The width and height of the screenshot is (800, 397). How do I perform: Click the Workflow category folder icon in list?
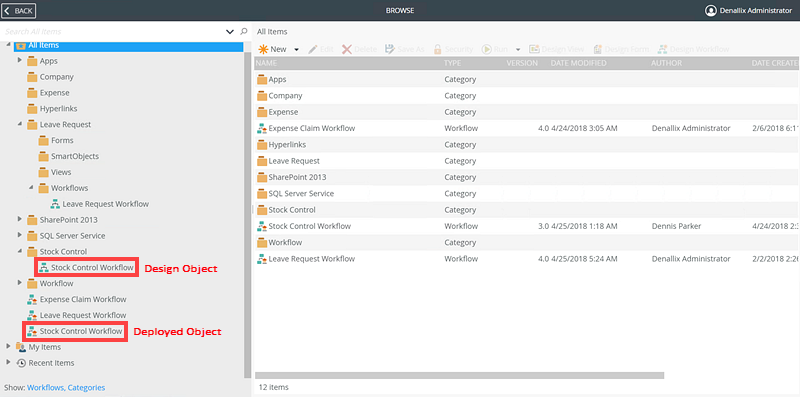click(x=262, y=242)
